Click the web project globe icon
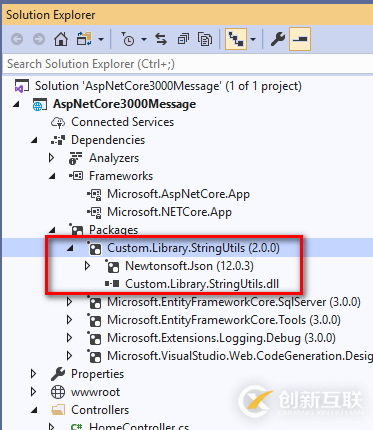Image resolution: width=373 pixels, height=430 pixels. (39, 105)
